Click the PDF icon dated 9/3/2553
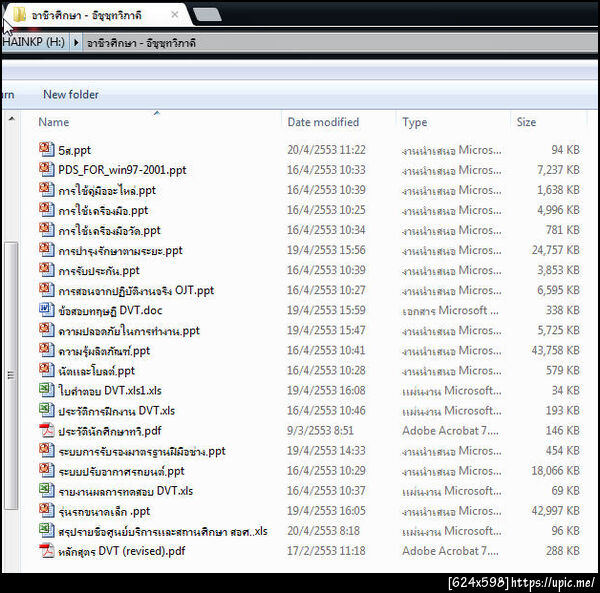 (47, 430)
